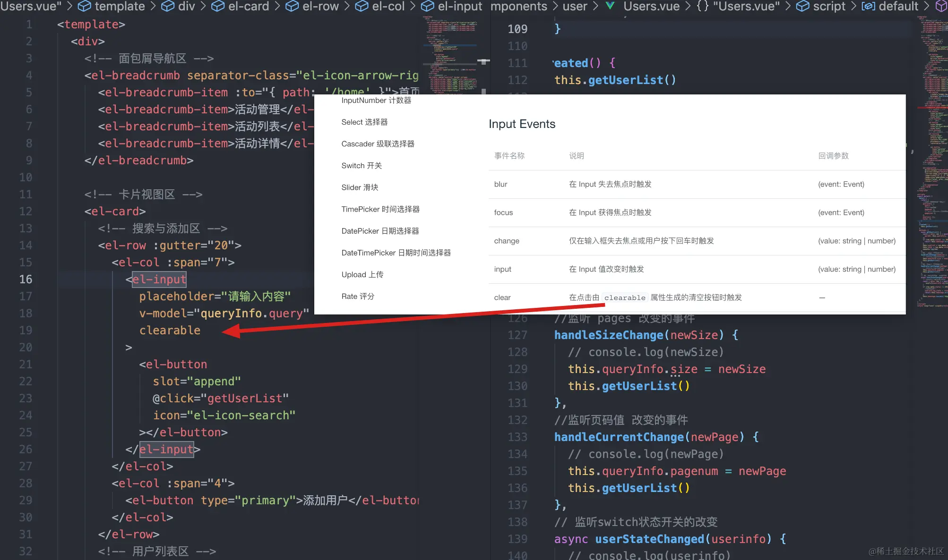Click the el-col breadcrumb cube icon

[362, 6]
